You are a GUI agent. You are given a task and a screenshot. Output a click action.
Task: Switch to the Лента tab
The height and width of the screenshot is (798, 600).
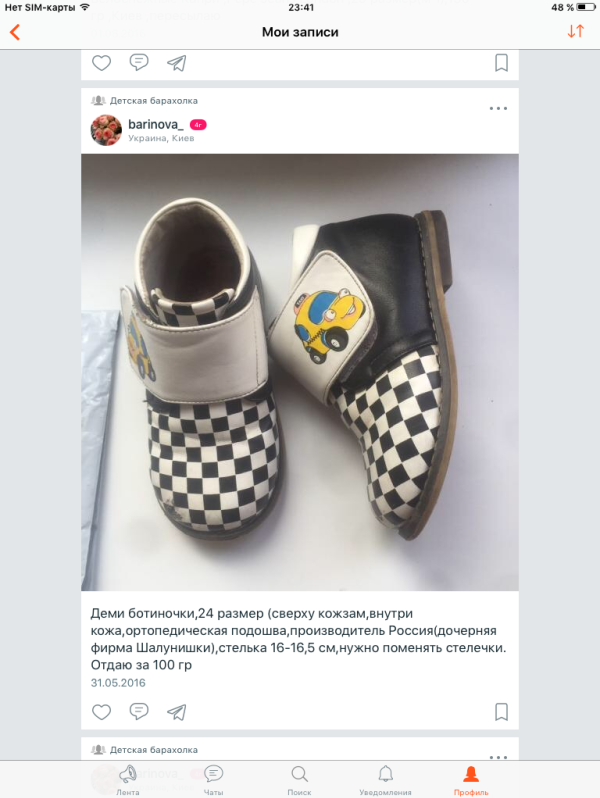128,779
